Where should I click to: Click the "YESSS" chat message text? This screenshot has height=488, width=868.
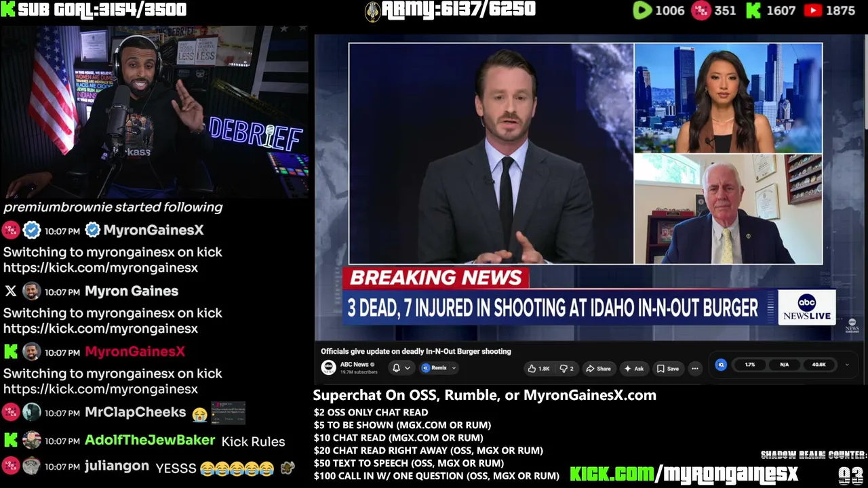[176, 468]
